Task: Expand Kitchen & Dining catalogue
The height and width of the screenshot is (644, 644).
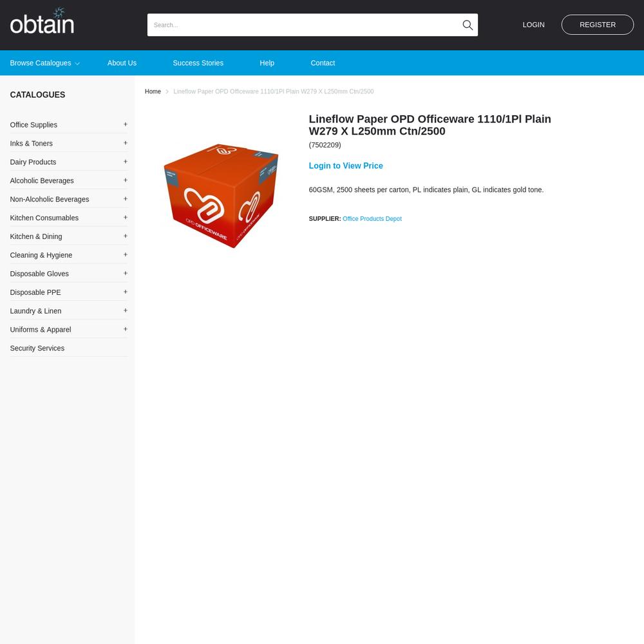Action: (126, 236)
